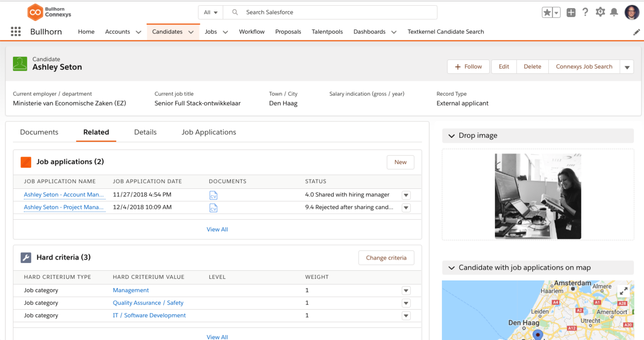Click the candidate photo thumbnail
644x340 pixels.
pos(538,196)
